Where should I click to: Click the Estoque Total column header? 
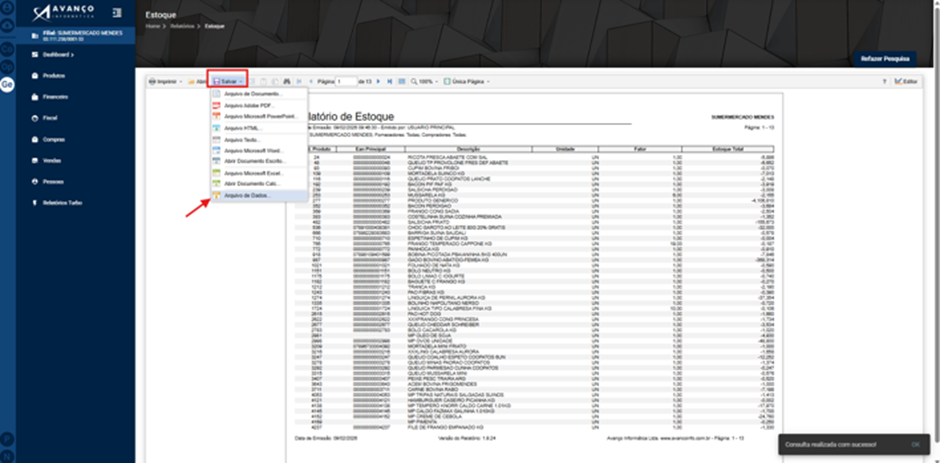tap(728, 149)
